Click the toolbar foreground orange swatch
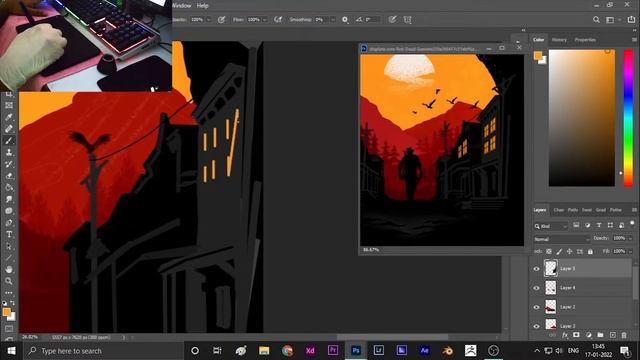 click(x=6, y=312)
